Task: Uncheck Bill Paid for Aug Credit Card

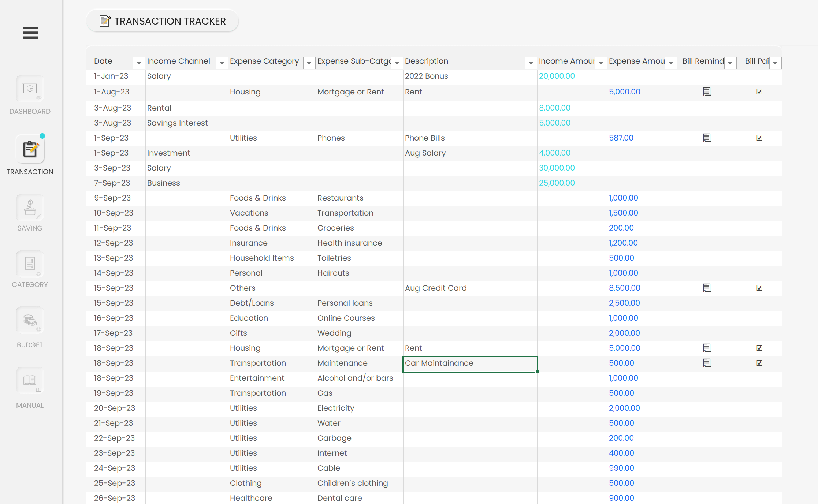Action: click(x=759, y=288)
